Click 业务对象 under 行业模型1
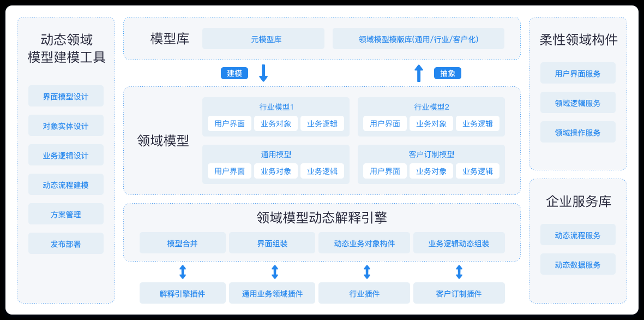Screen dimensions: 644x320 pos(275,123)
